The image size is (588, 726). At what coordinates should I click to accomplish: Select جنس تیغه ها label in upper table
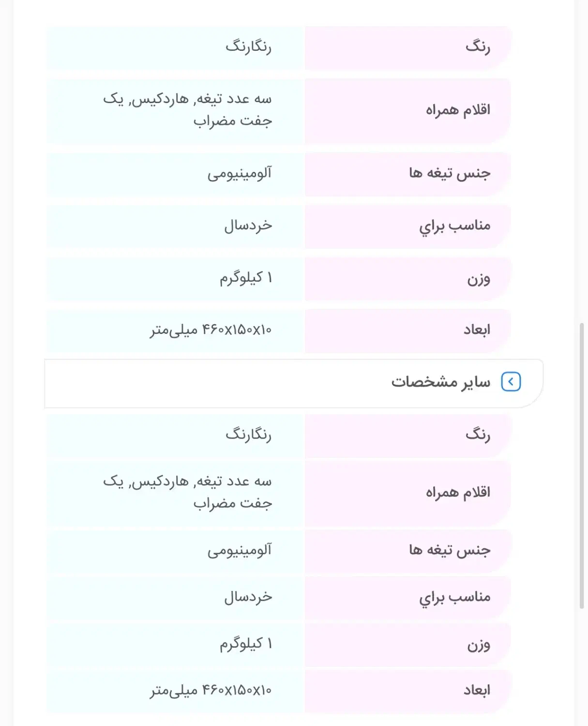tap(450, 173)
